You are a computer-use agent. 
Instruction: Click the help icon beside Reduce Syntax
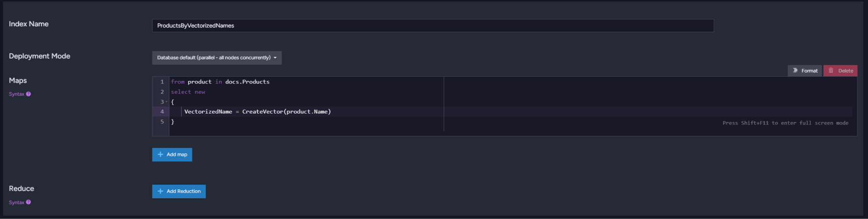click(28, 202)
